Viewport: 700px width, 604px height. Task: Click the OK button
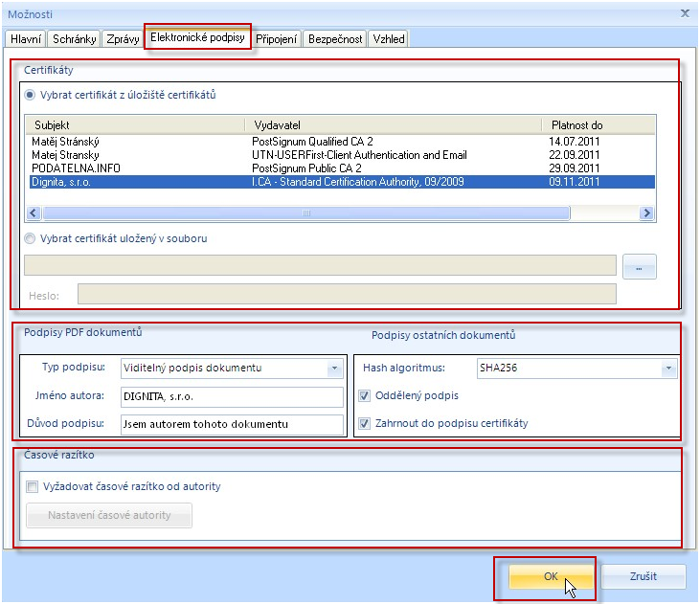pos(551,576)
